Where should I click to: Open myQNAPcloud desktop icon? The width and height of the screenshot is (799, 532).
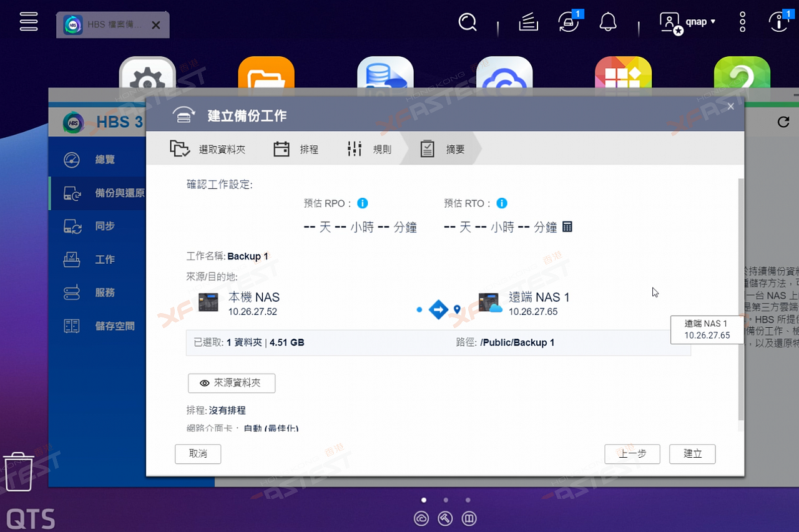point(504,75)
